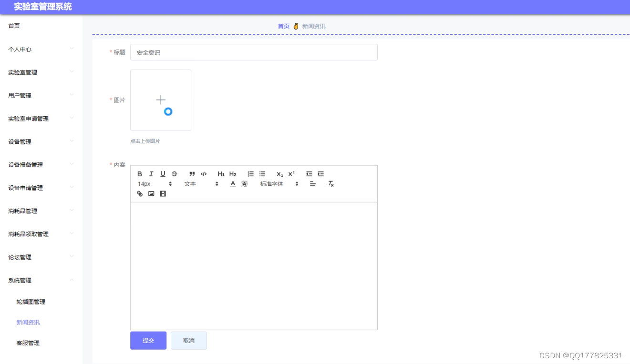This screenshot has width=630, height=364.
Task: Toggle italic formatting in the editor
Action: [x=151, y=174]
